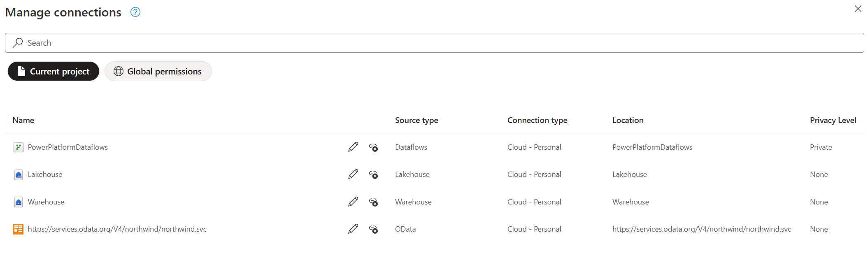Image resolution: width=868 pixels, height=267 pixels.
Task: Unlink the Lakehouse connection
Action: pyautogui.click(x=373, y=174)
